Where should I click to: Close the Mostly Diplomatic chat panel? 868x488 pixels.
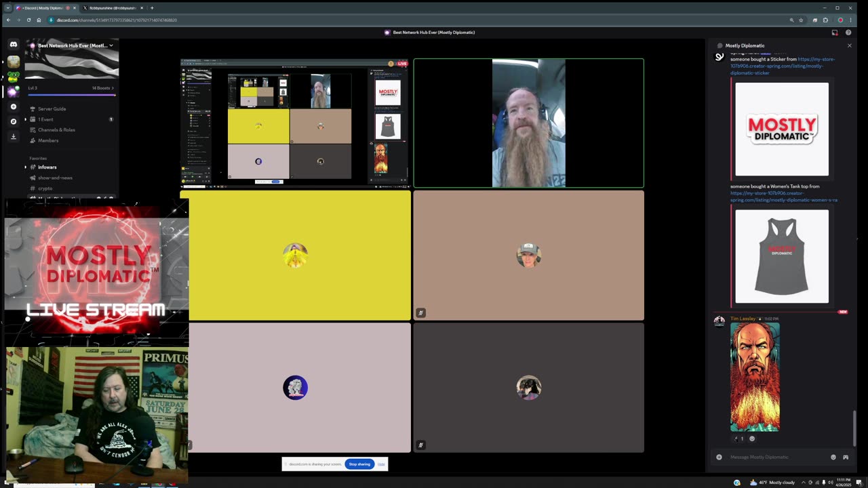[x=849, y=45]
